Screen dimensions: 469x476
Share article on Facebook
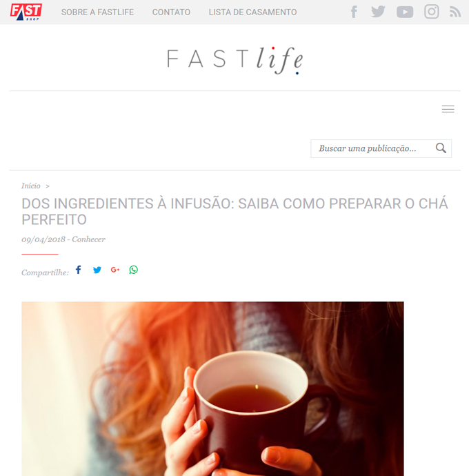click(x=79, y=270)
